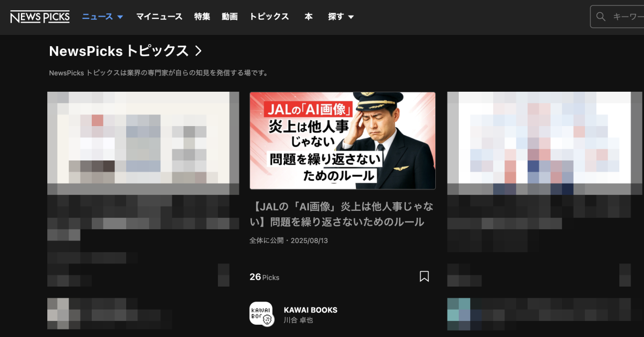The image size is (644, 337).
Task: Expand the ニュース dropdown menu
Action: coord(103,17)
